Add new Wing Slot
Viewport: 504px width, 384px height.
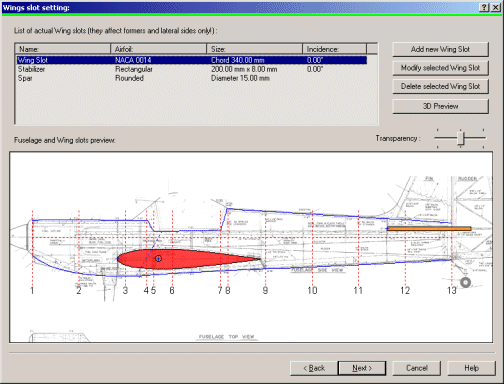440,49
